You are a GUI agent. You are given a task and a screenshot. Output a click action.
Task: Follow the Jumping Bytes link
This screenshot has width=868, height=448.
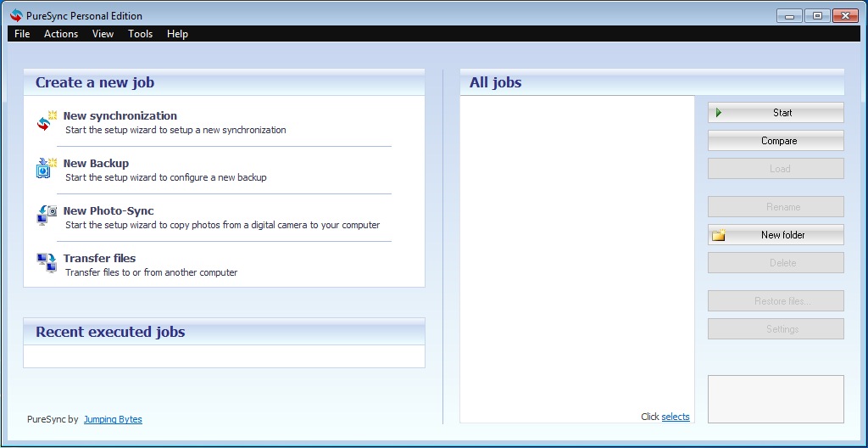point(113,419)
